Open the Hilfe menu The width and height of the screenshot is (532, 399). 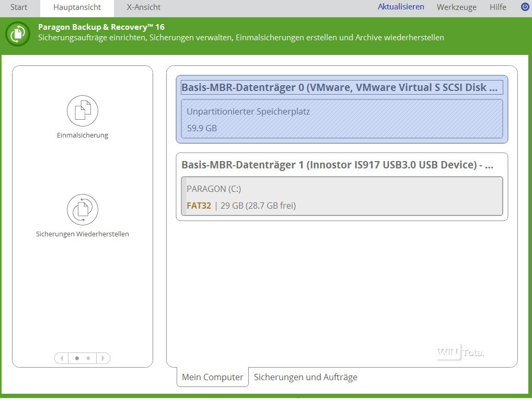tap(498, 7)
